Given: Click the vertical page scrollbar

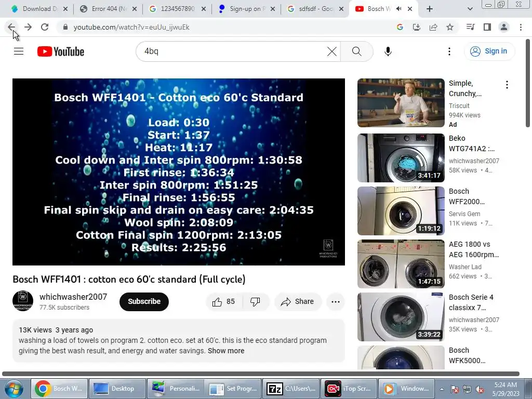Looking at the screenshot, I should (x=528, y=84).
